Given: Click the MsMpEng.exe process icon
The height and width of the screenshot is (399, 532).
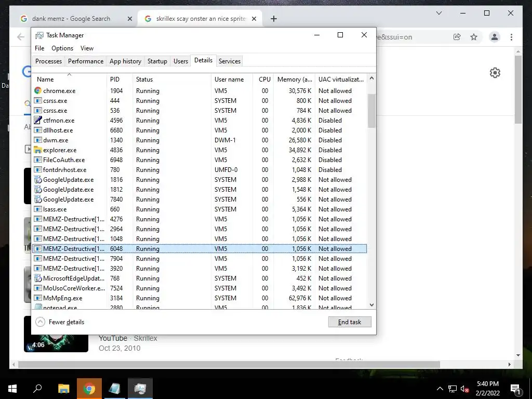Looking at the screenshot, I should tap(38, 298).
